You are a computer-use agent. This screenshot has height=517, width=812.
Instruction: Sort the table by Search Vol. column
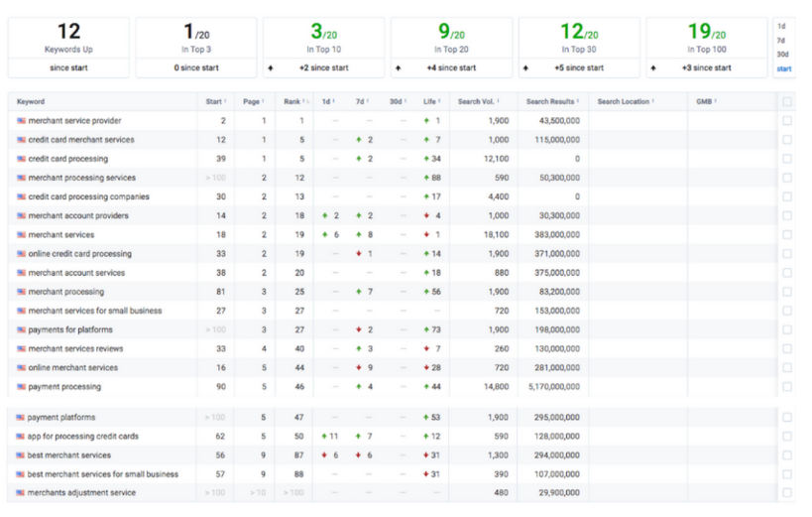(x=476, y=101)
